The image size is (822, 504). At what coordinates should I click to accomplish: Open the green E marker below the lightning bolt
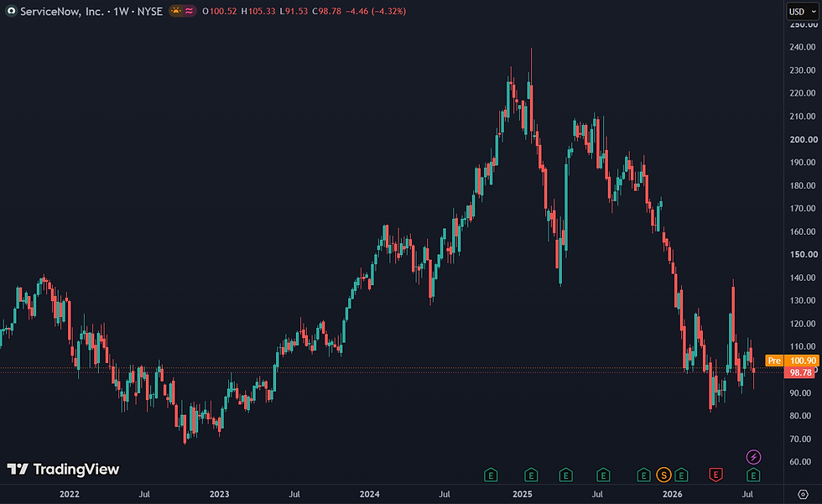coord(753,475)
